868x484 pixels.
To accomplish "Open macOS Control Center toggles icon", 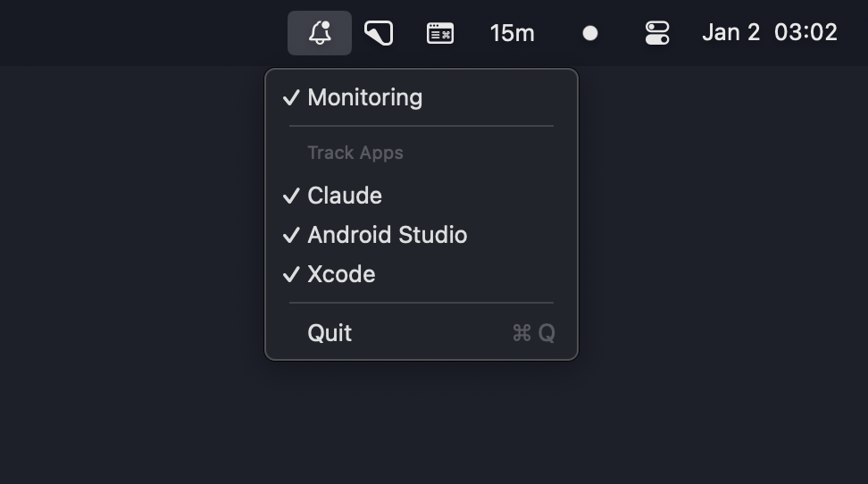I will (x=657, y=33).
